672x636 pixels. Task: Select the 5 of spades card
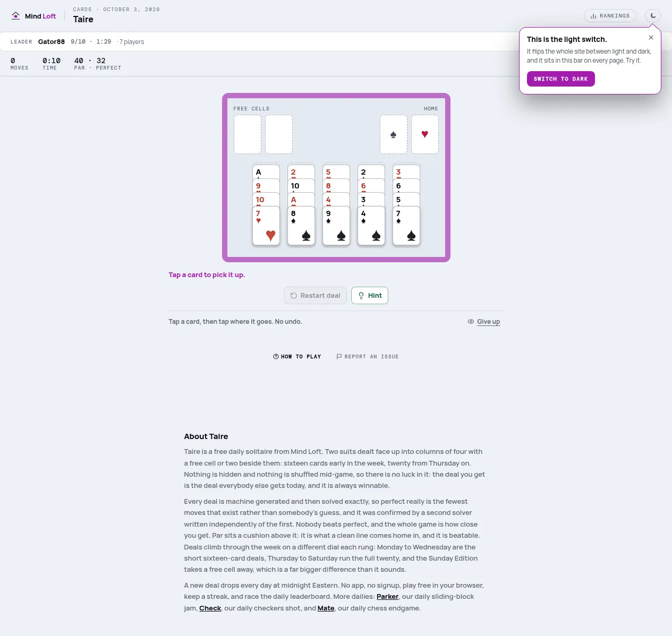click(406, 199)
